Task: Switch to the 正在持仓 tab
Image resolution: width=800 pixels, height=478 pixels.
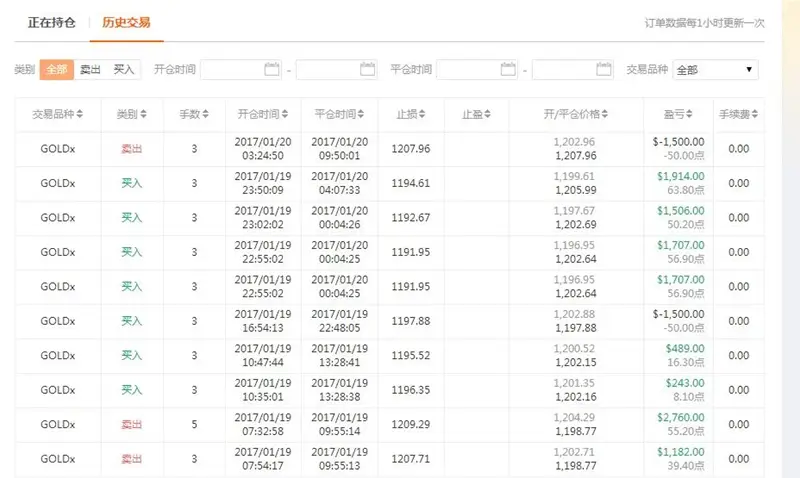Action: click(52, 22)
